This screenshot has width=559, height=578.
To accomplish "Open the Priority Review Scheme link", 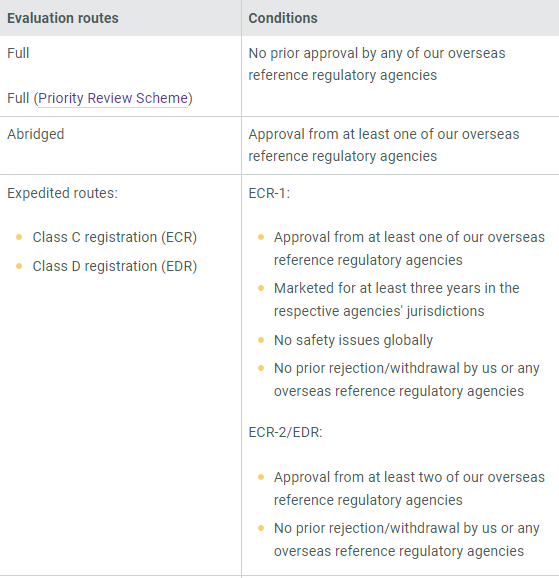I will point(113,98).
